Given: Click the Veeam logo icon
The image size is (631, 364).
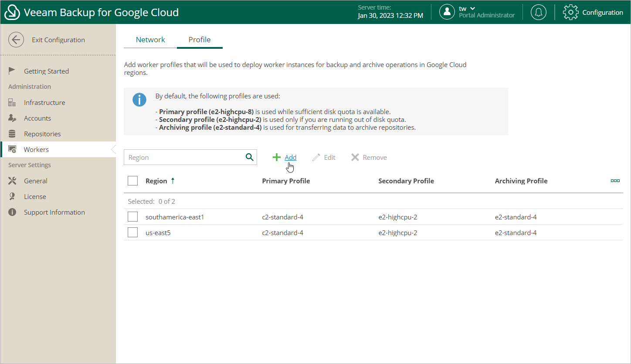Looking at the screenshot, I should click(x=12, y=12).
